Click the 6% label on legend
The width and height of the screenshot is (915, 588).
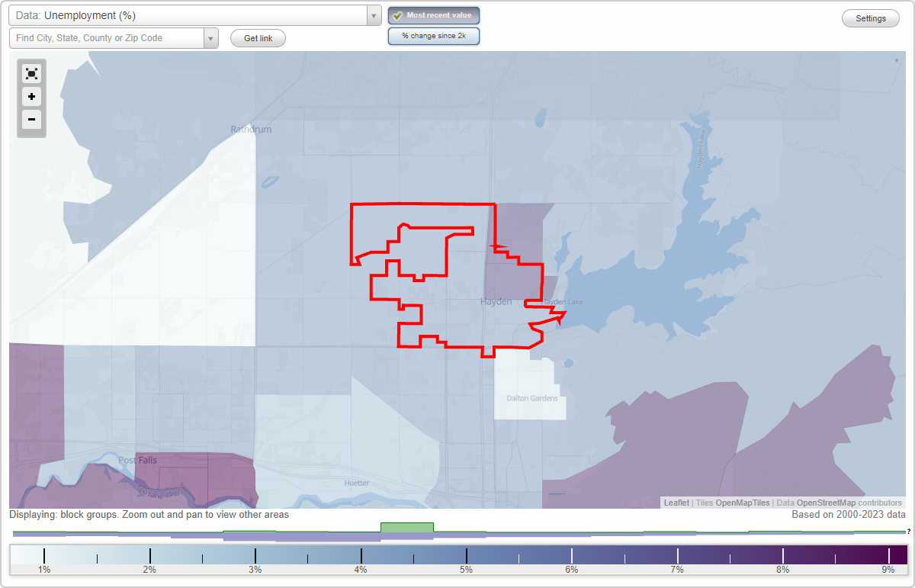(572, 569)
